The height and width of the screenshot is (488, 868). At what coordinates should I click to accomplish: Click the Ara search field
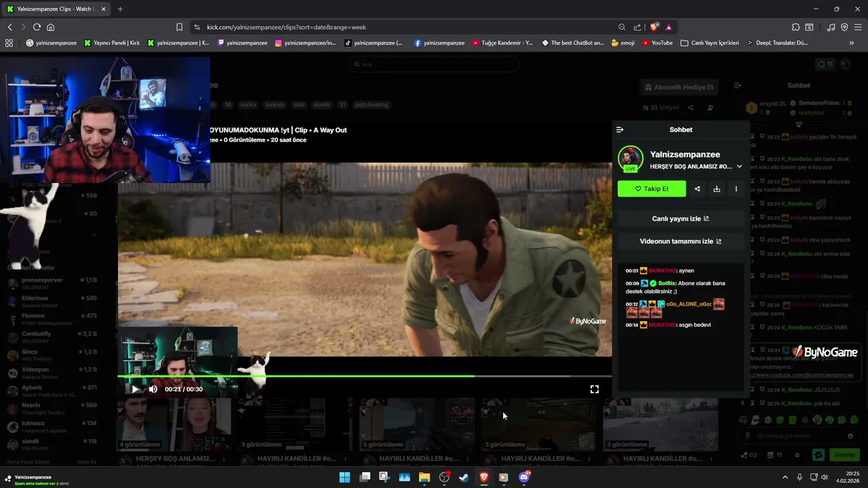pos(434,64)
